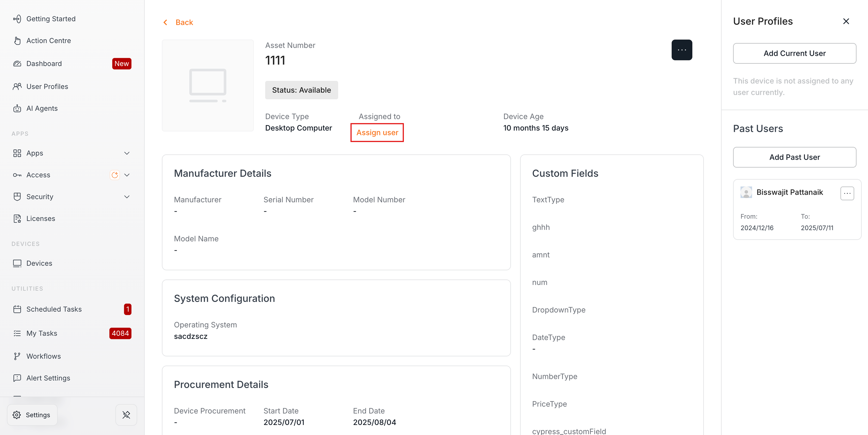Click the procurement Start Date 2025/07/01

click(284, 423)
